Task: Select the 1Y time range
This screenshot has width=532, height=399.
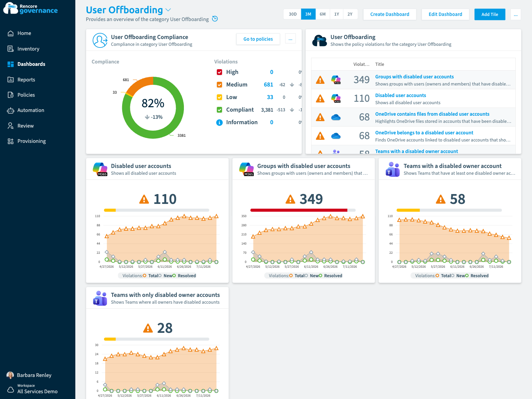Action: tap(337, 14)
